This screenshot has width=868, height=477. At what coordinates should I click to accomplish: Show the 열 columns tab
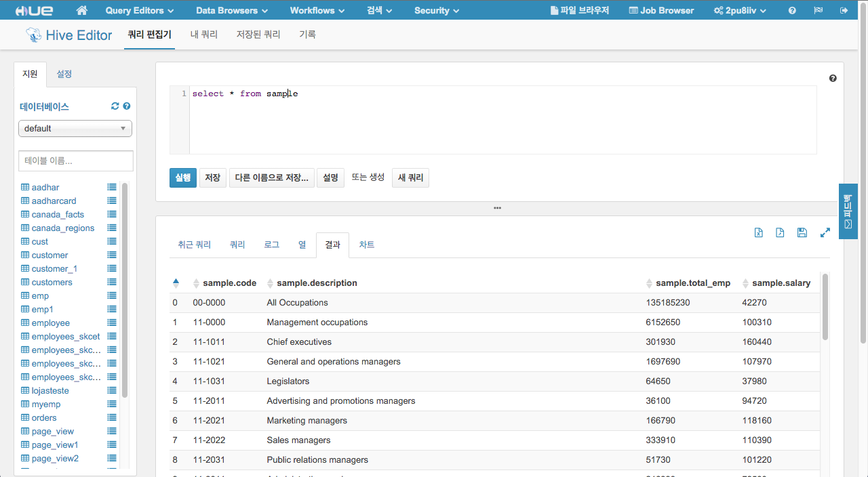coord(302,245)
